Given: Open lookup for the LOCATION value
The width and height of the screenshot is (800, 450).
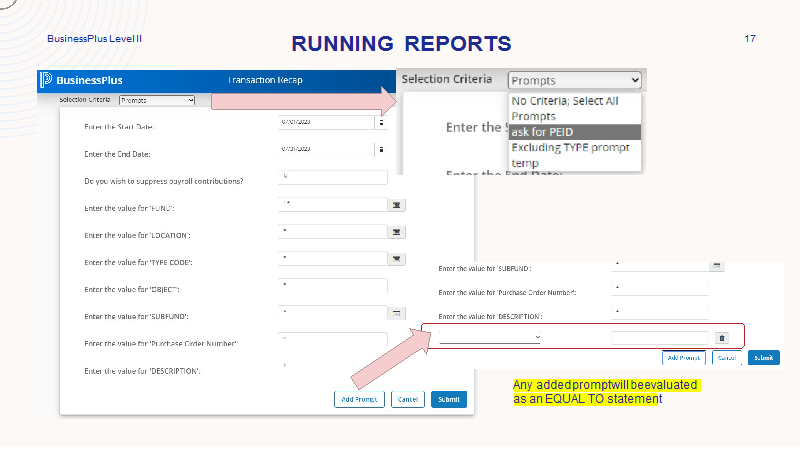Looking at the screenshot, I should (x=396, y=232).
